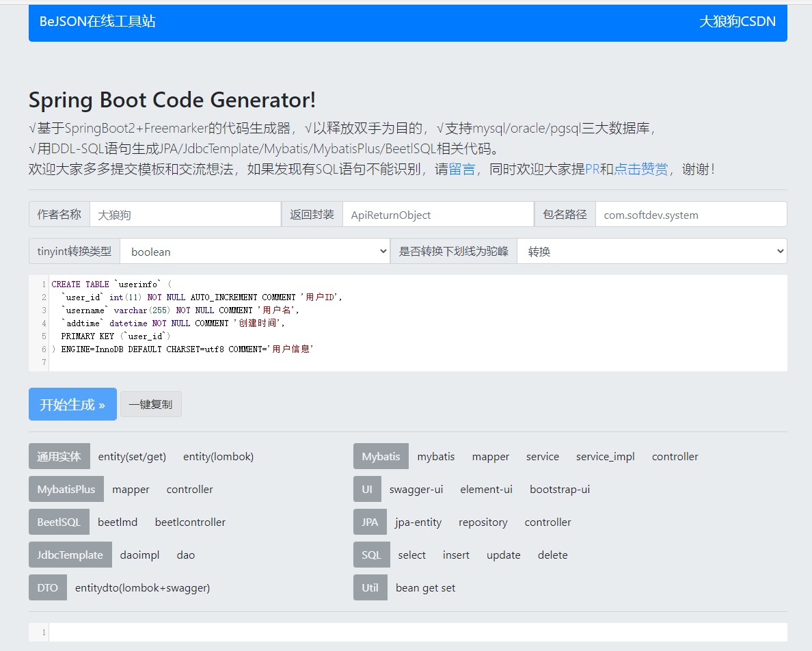Expand the 是否转换下划线为驼峰 dropdown

(x=651, y=252)
